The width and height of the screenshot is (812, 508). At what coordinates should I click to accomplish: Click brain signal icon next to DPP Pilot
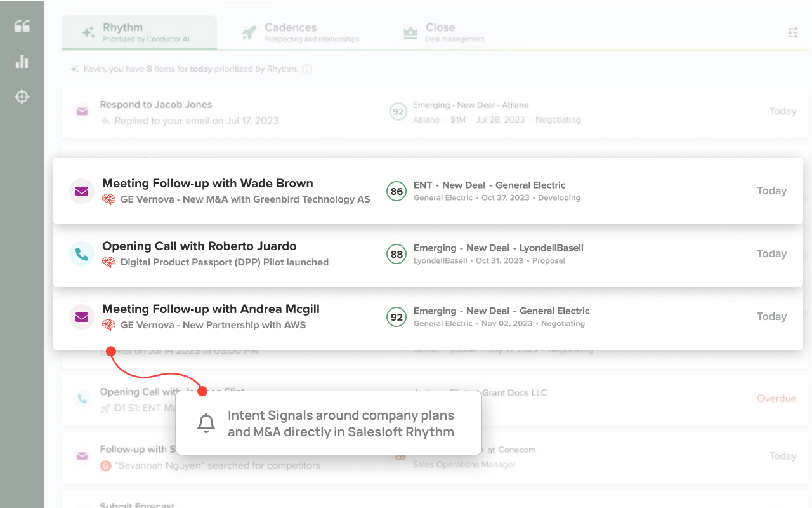(108, 262)
